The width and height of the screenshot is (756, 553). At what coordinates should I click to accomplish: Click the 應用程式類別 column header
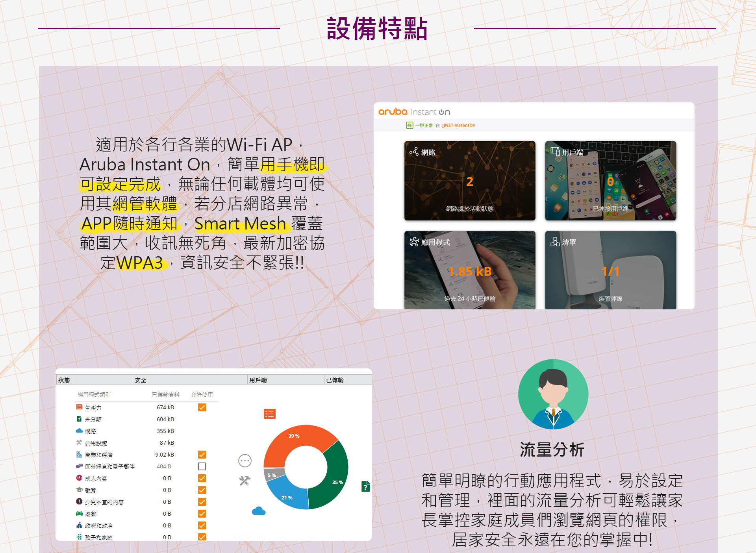(94, 394)
